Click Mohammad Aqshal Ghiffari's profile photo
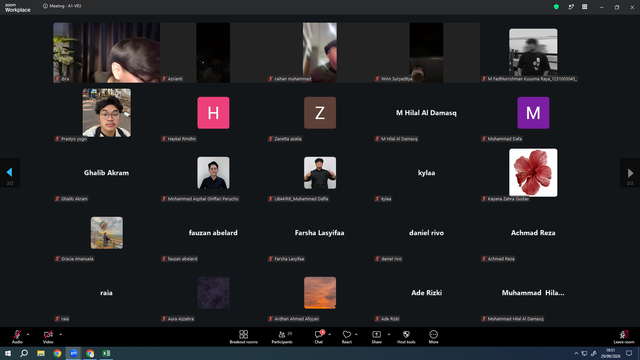 (213, 173)
